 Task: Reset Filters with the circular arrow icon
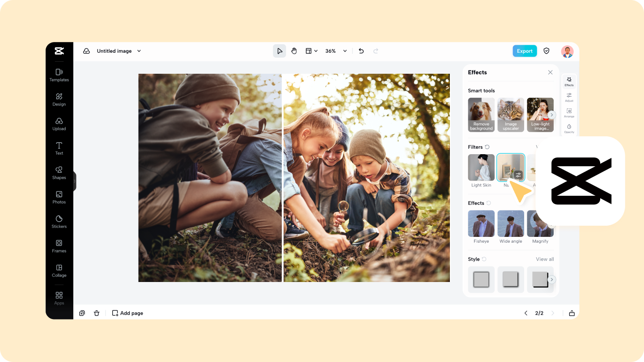[x=487, y=147]
